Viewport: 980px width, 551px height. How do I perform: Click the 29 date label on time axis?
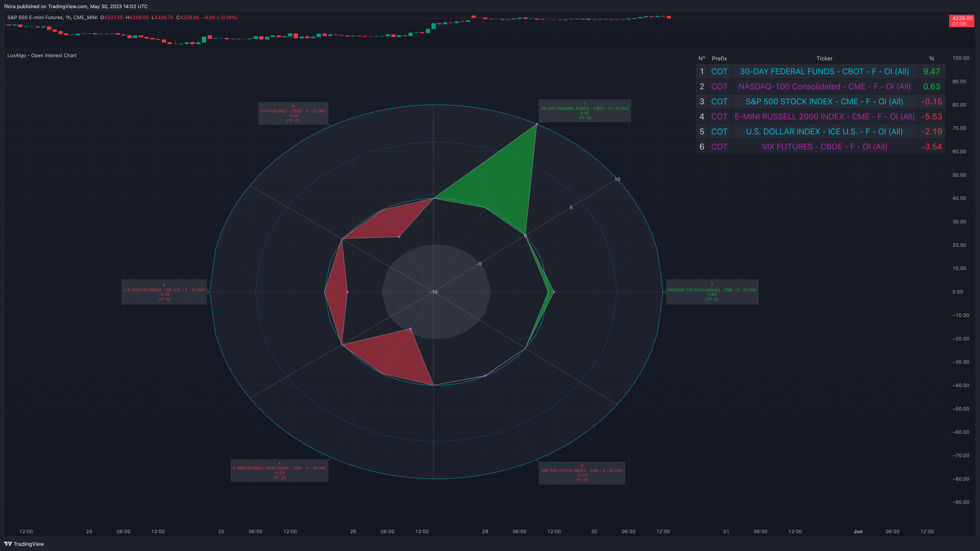point(485,532)
